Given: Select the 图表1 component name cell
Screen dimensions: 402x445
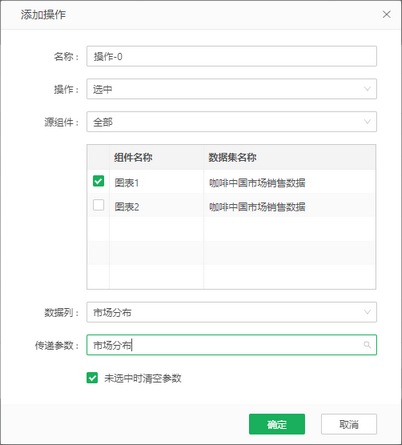Looking at the screenshot, I should pos(157,183).
